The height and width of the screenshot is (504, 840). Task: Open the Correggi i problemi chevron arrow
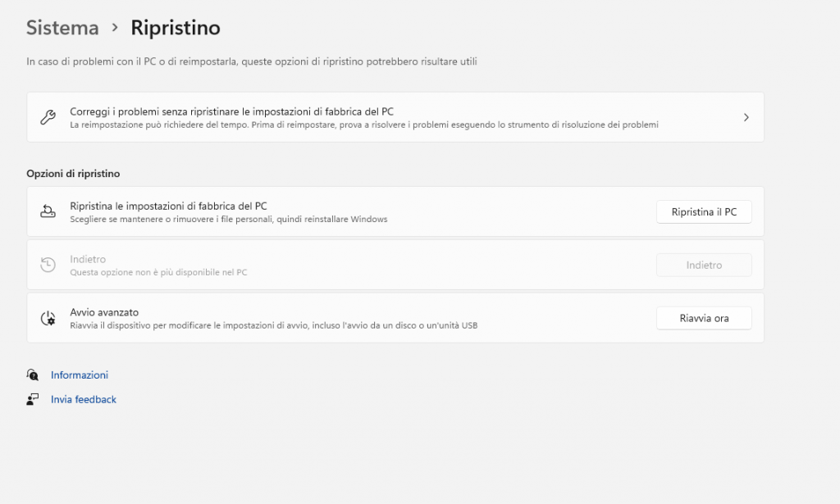[746, 117]
